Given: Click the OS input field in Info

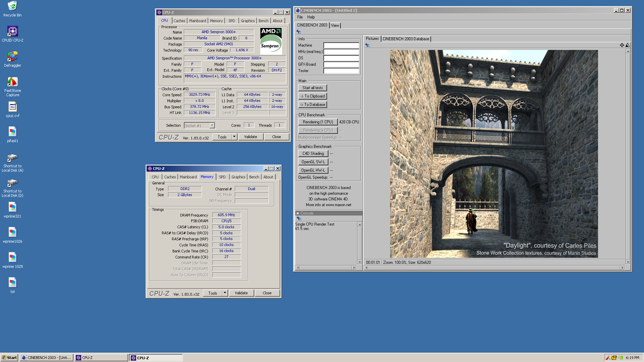Looking at the screenshot, I should tap(341, 58).
